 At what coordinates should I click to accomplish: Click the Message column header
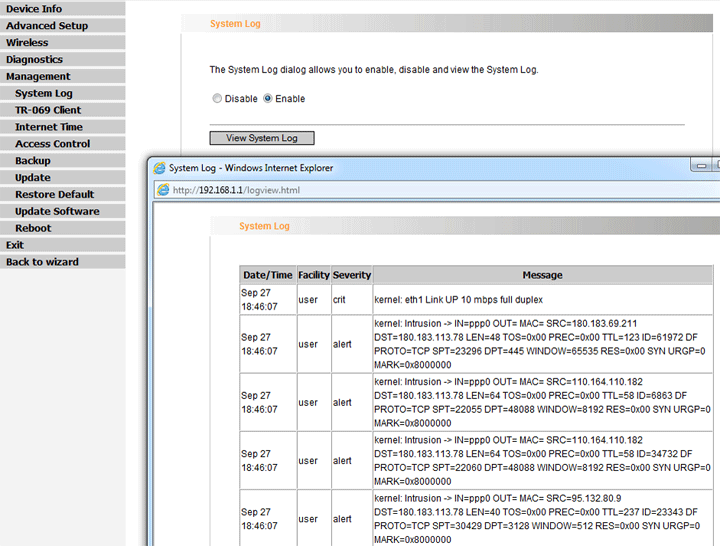tap(542, 275)
